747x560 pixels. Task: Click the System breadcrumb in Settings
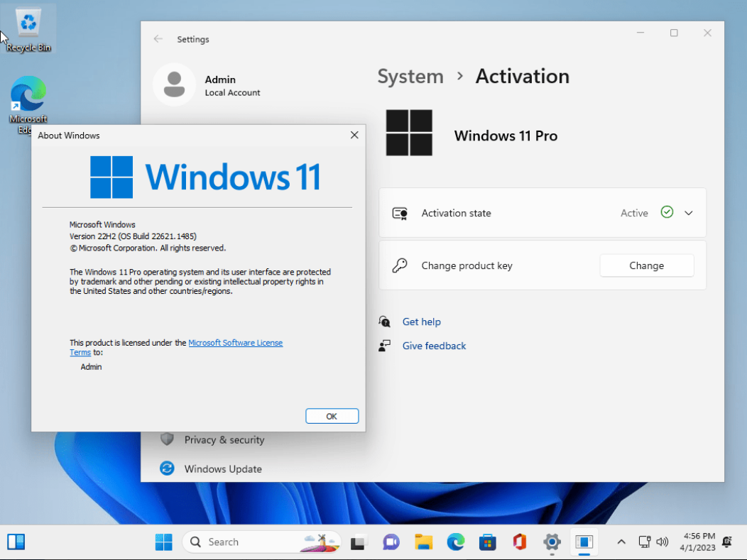(410, 76)
